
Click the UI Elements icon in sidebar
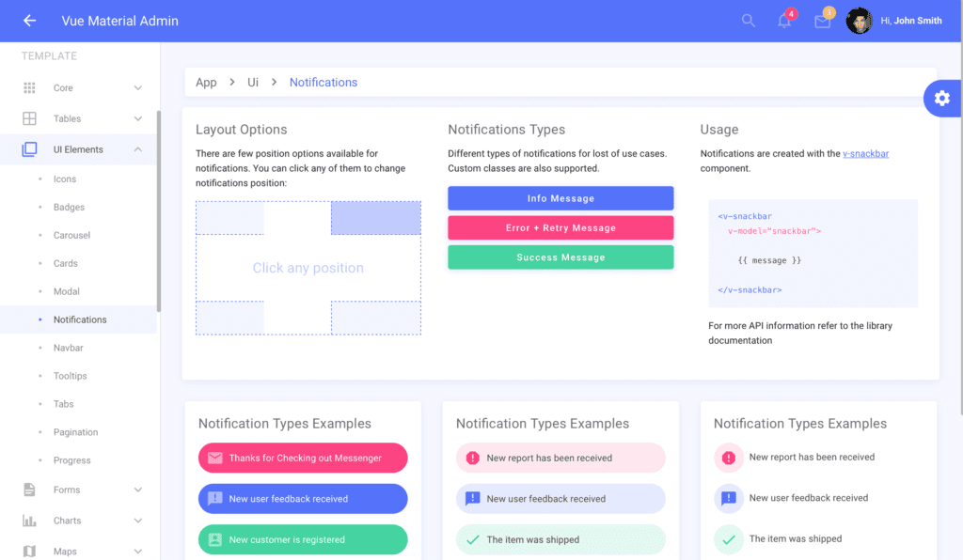[29, 149]
